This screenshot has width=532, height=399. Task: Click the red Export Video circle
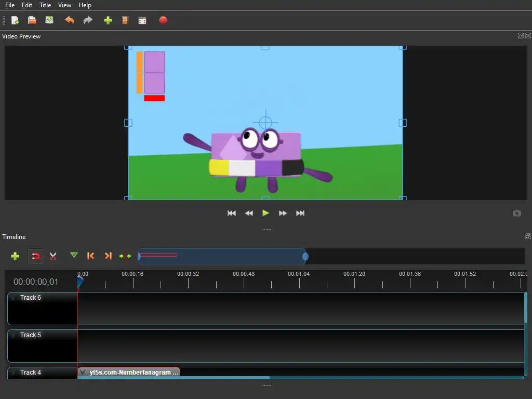click(x=163, y=20)
